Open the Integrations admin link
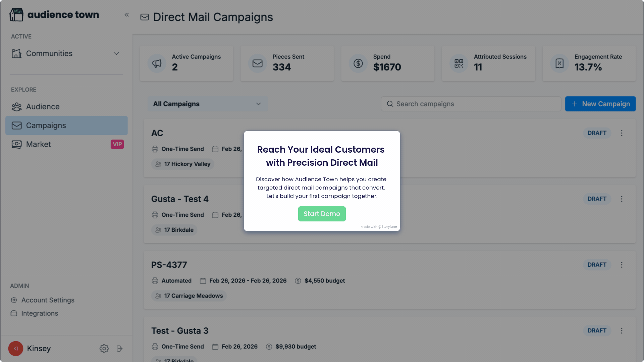Image resolution: width=644 pixels, height=362 pixels. coord(40,313)
